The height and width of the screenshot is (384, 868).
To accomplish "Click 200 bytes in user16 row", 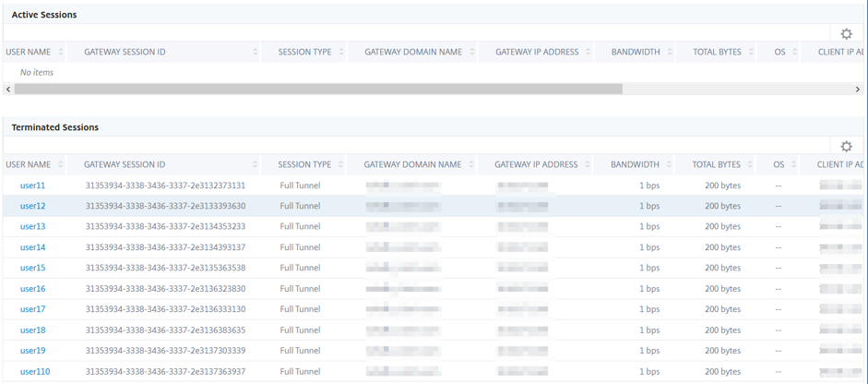I will (x=722, y=289).
